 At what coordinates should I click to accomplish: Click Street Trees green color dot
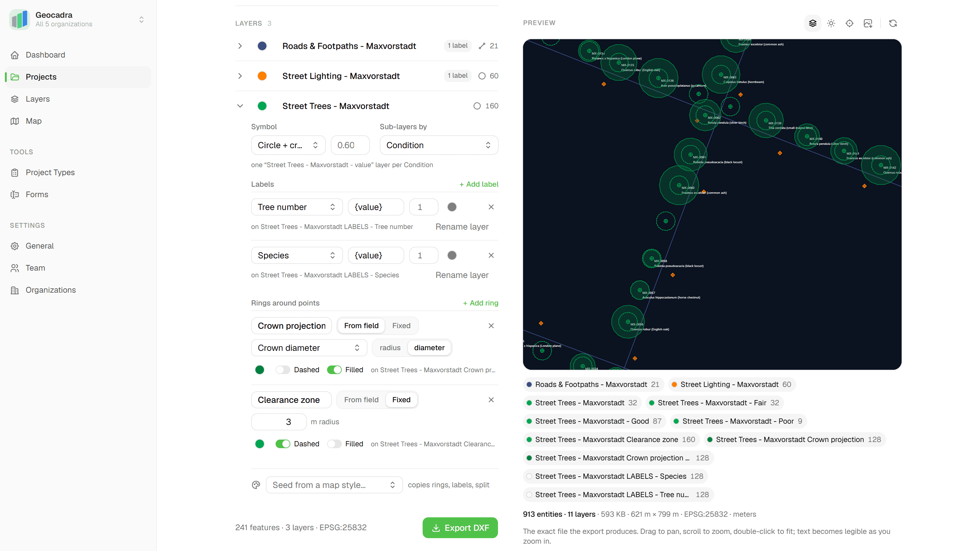coord(262,106)
